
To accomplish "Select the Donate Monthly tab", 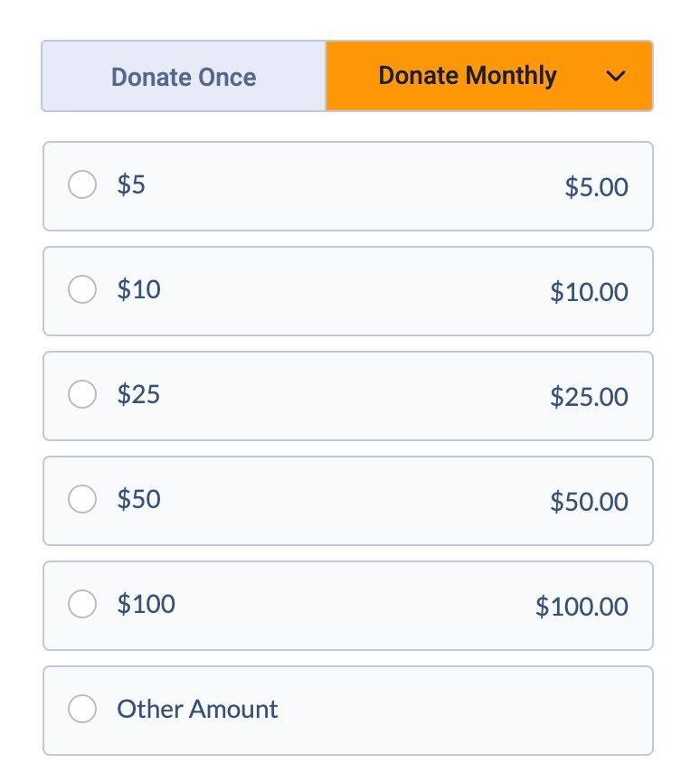I will (467, 76).
